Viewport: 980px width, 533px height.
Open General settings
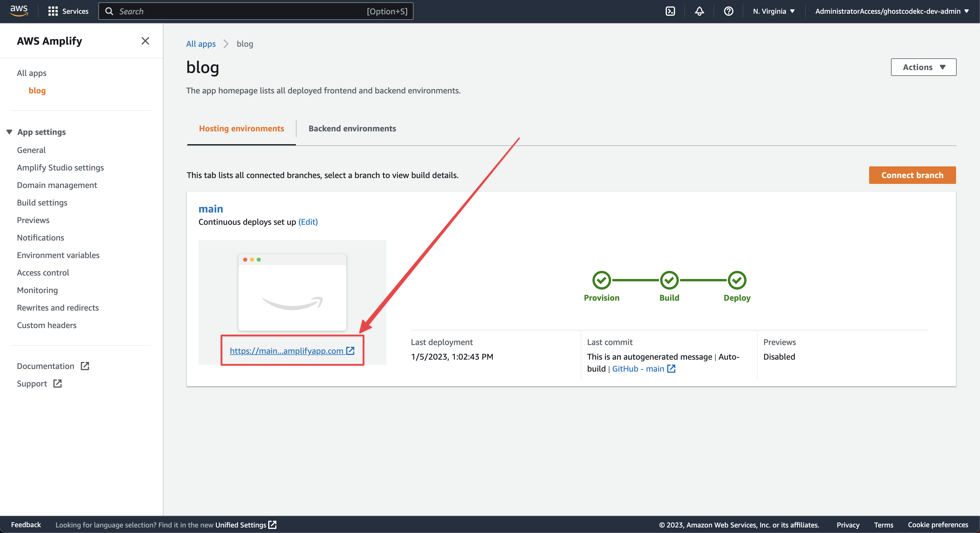click(x=31, y=150)
